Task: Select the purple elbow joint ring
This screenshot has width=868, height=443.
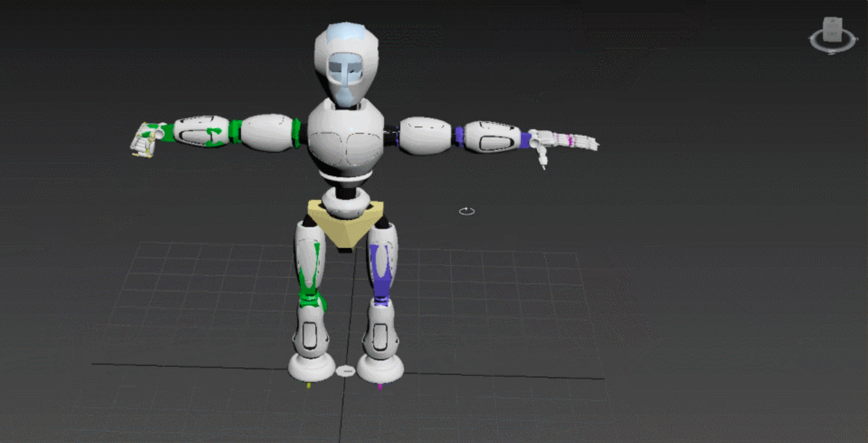Action: click(x=458, y=136)
